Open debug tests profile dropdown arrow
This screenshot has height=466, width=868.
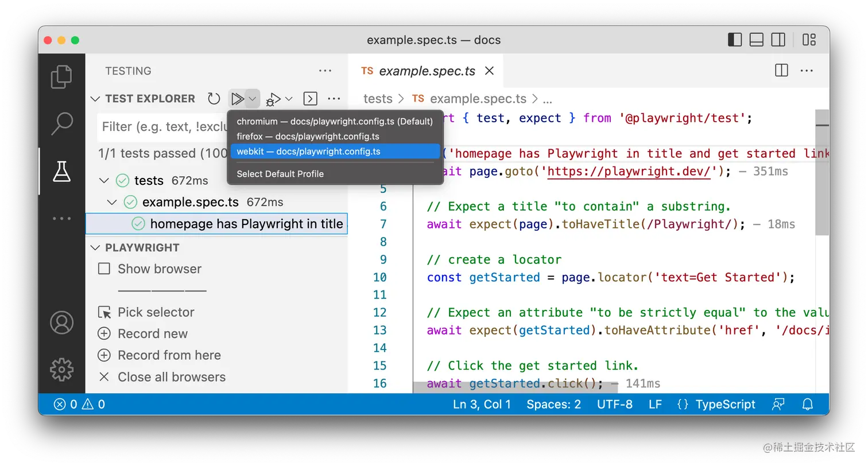pyautogui.click(x=289, y=99)
